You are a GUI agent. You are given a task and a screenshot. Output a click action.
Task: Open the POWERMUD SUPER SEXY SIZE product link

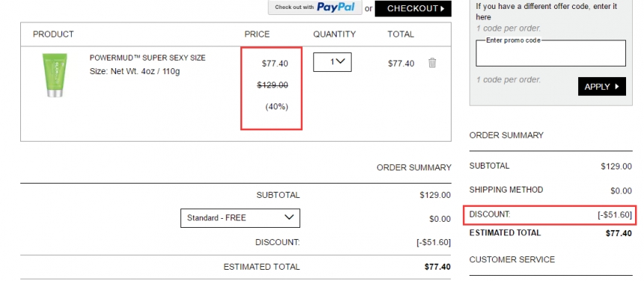point(148,58)
